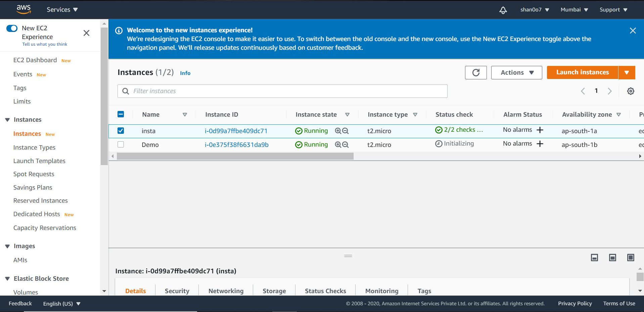The width and height of the screenshot is (644, 312).
Task: Refresh the instances list
Action: 475,72
